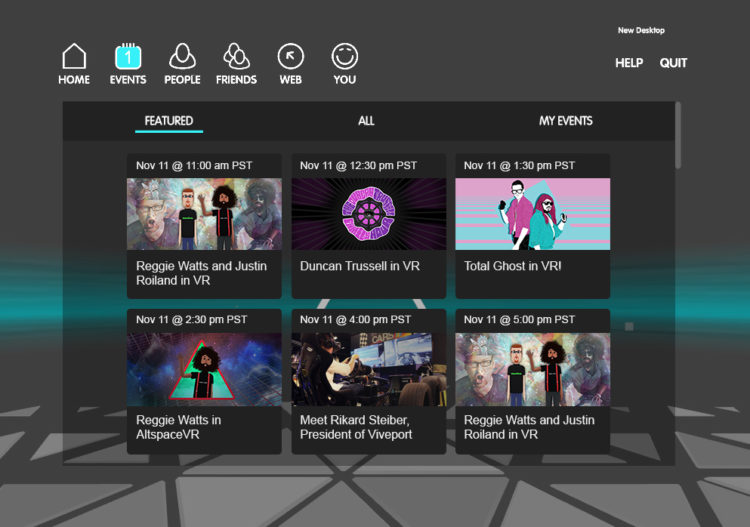This screenshot has width=750, height=527.
Task: Click title under Nov 11 @ 11:00 am PST
Action: tap(201, 274)
